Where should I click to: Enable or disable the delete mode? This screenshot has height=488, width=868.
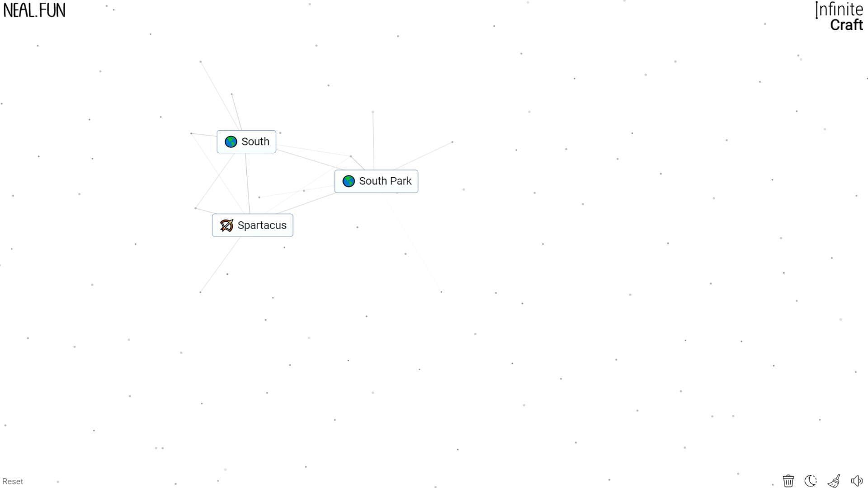point(788,480)
